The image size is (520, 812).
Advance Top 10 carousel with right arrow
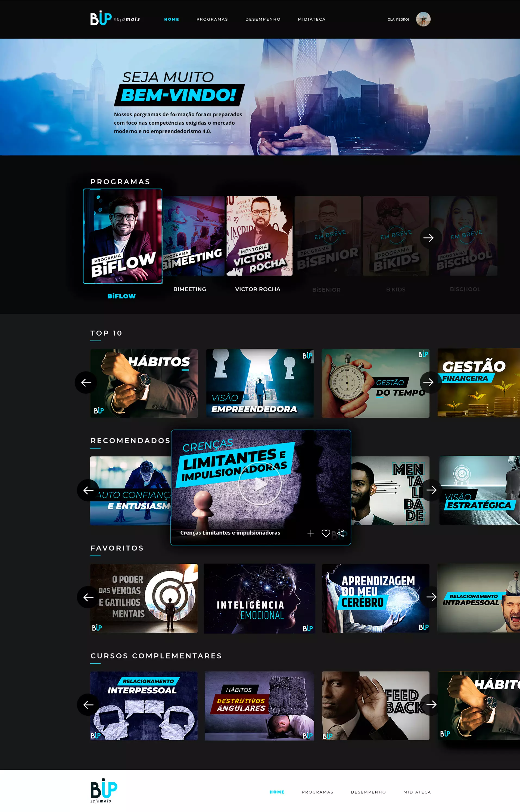point(428,382)
